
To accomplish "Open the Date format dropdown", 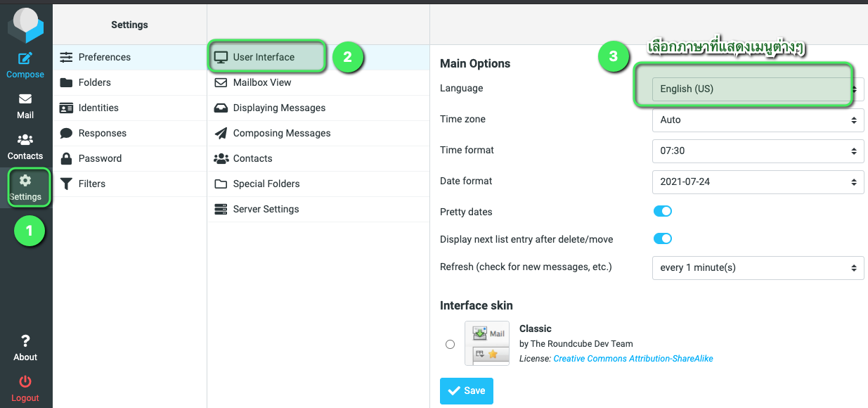I will coord(758,181).
